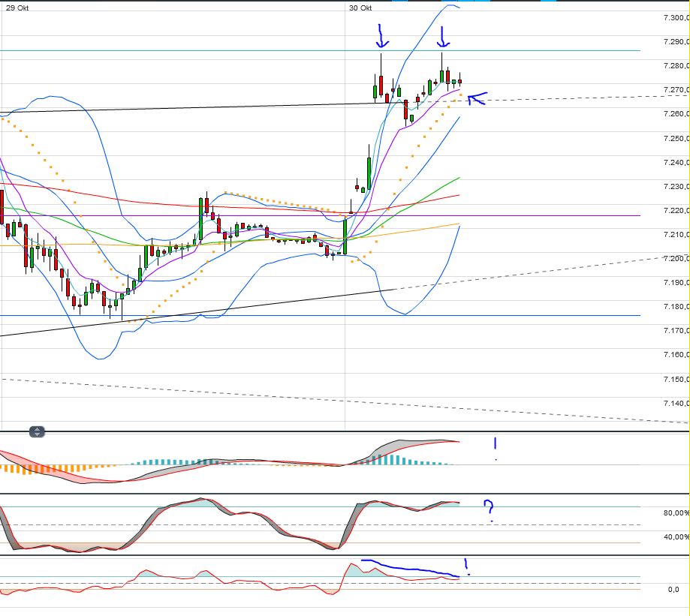Click the 7.230,0 price axis label

point(676,186)
